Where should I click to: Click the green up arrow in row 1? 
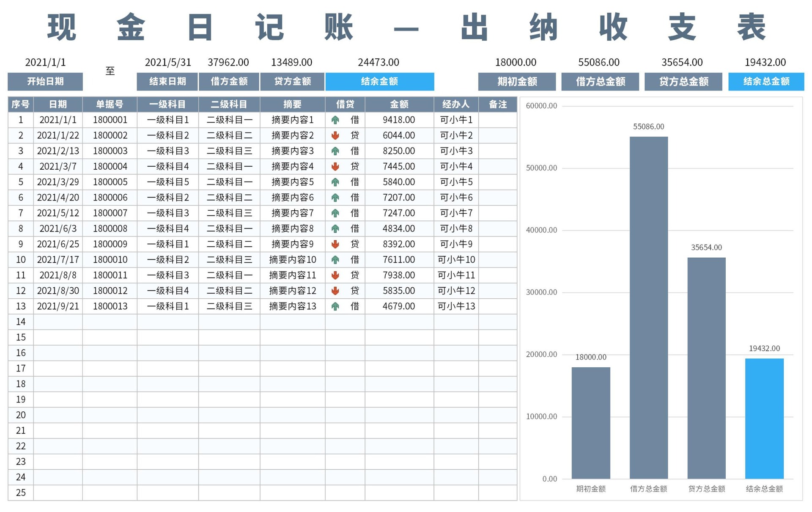pyautogui.click(x=335, y=120)
